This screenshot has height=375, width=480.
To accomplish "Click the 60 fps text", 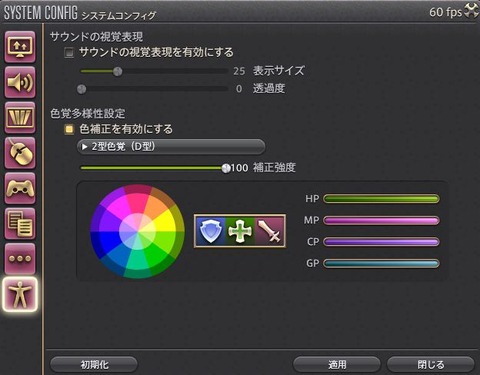I will pyautogui.click(x=445, y=12).
